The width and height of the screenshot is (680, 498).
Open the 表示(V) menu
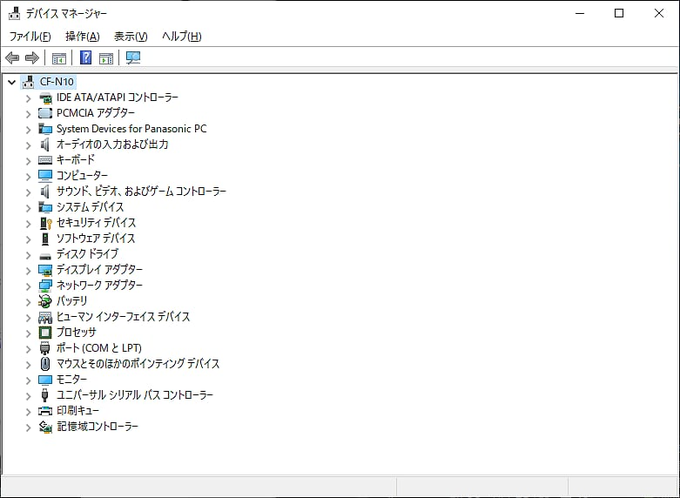pyautogui.click(x=131, y=36)
